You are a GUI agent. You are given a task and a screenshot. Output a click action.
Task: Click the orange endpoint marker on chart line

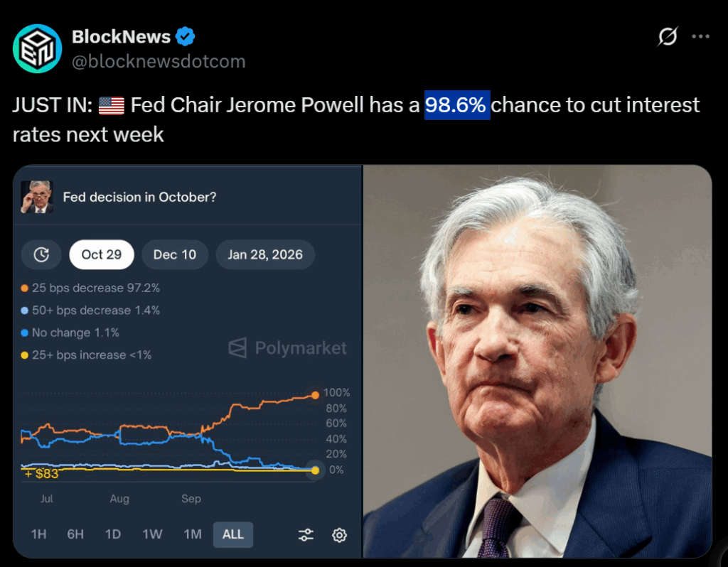coord(314,395)
